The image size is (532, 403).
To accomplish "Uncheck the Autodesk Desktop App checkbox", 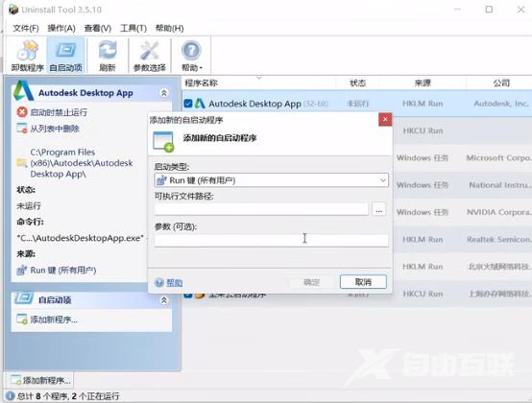I will (188, 104).
